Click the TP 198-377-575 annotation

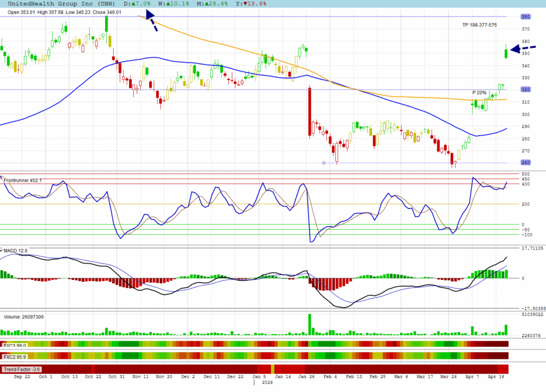(x=479, y=25)
